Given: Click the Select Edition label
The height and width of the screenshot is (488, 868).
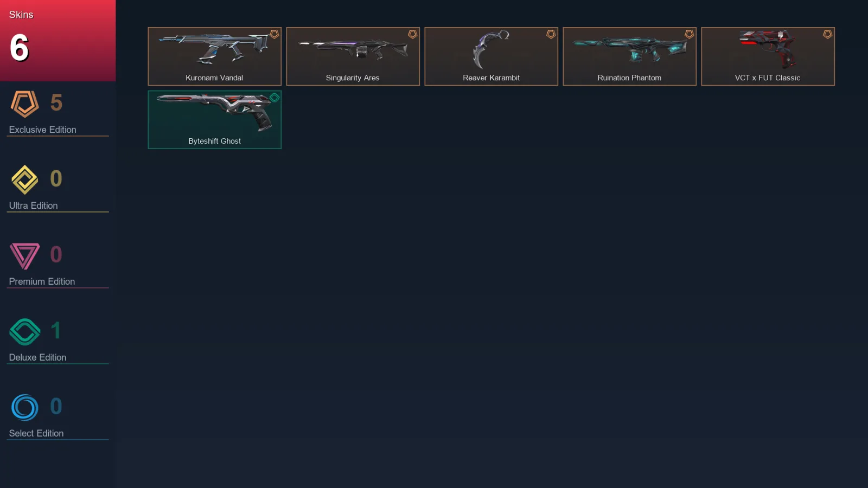Looking at the screenshot, I should [36, 433].
